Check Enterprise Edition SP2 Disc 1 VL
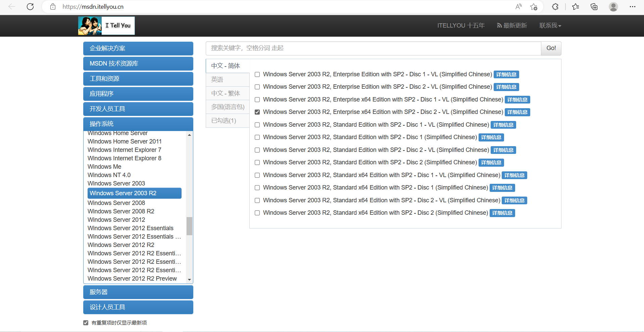644x332 pixels. point(257,74)
